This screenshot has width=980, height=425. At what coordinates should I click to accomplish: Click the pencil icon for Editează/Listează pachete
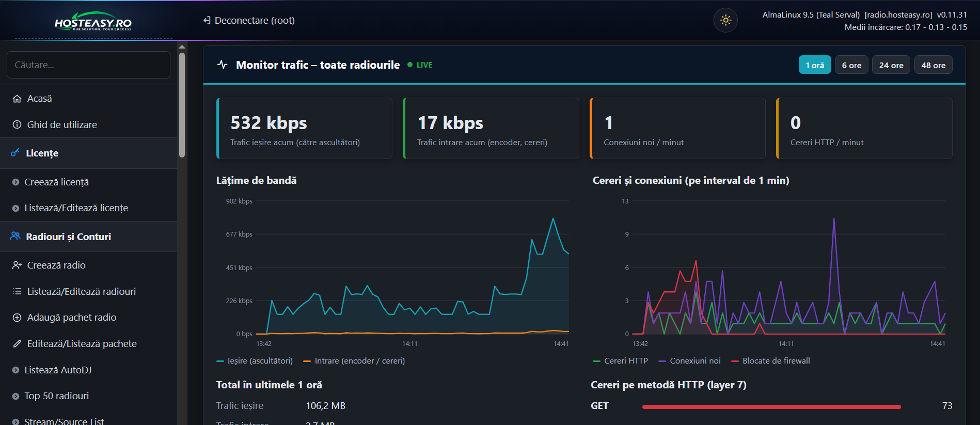click(x=17, y=343)
